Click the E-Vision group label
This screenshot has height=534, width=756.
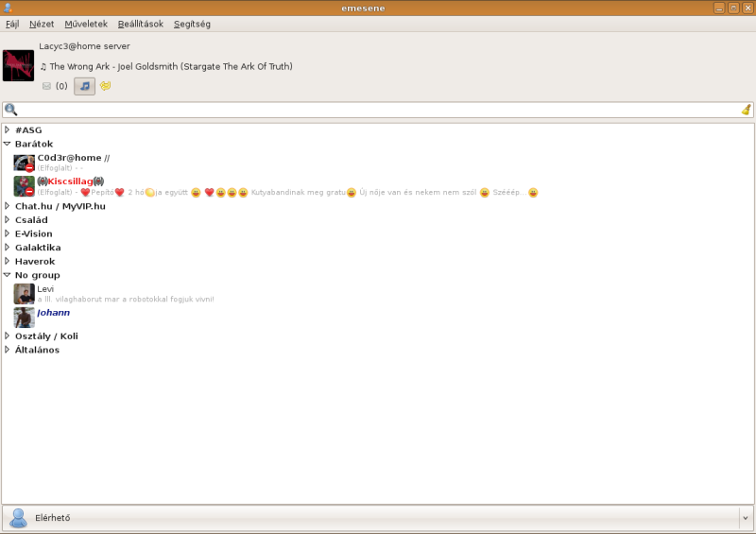(x=34, y=233)
